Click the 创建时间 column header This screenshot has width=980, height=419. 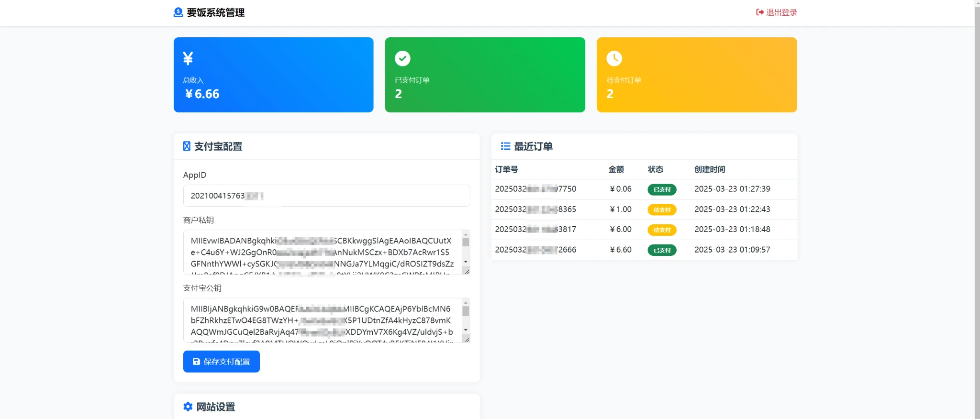point(710,169)
